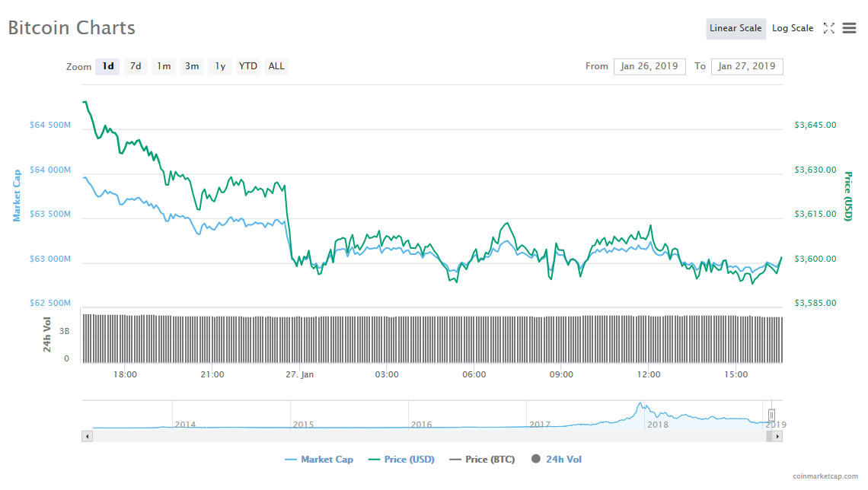Edit the To date field

(x=747, y=66)
